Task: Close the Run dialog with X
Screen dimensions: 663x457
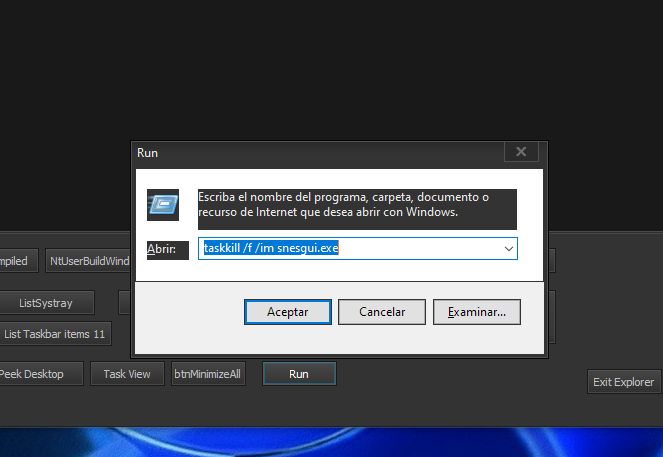Action: click(x=521, y=152)
